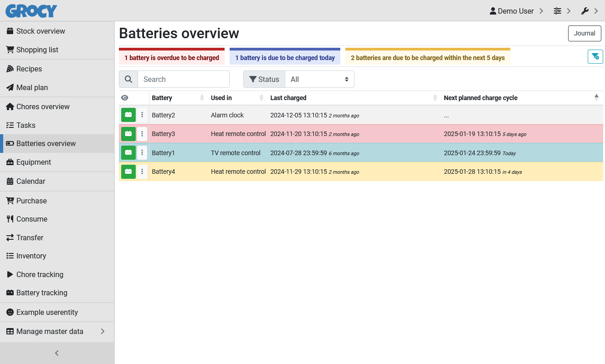Click the green track charge button for Battery2
Screen dimensions: 605x364
(128, 115)
